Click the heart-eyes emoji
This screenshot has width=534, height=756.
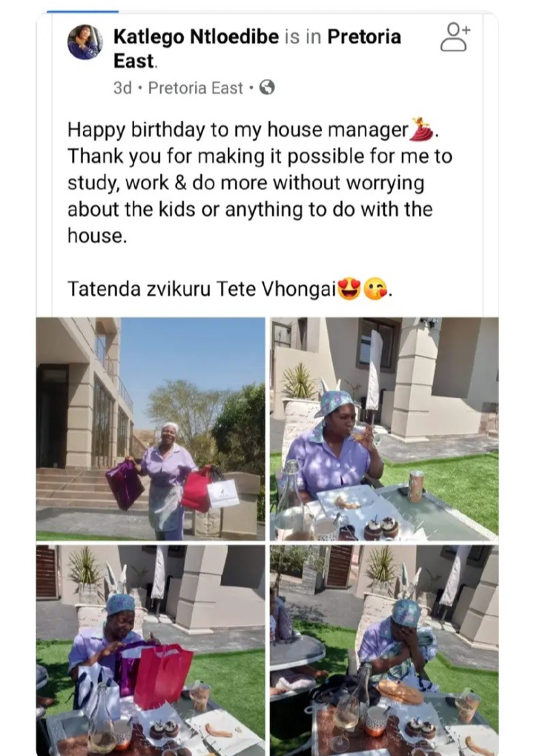349,289
